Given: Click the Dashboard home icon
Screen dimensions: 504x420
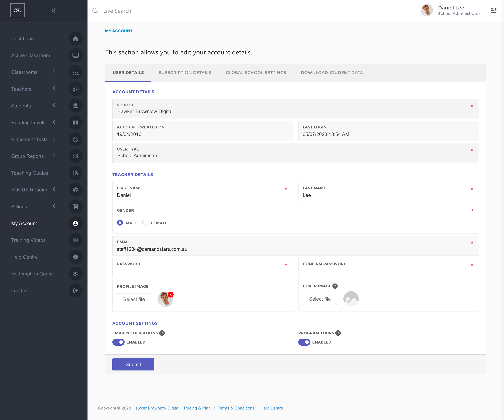Looking at the screenshot, I should (x=75, y=39).
